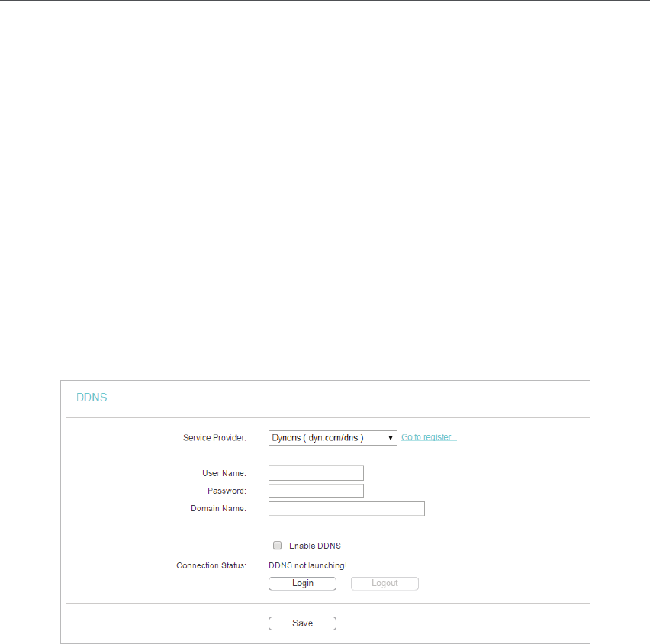Viewport: 650px width, 644px height.
Task: Focus the Domain Name input field
Action: (346, 508)
